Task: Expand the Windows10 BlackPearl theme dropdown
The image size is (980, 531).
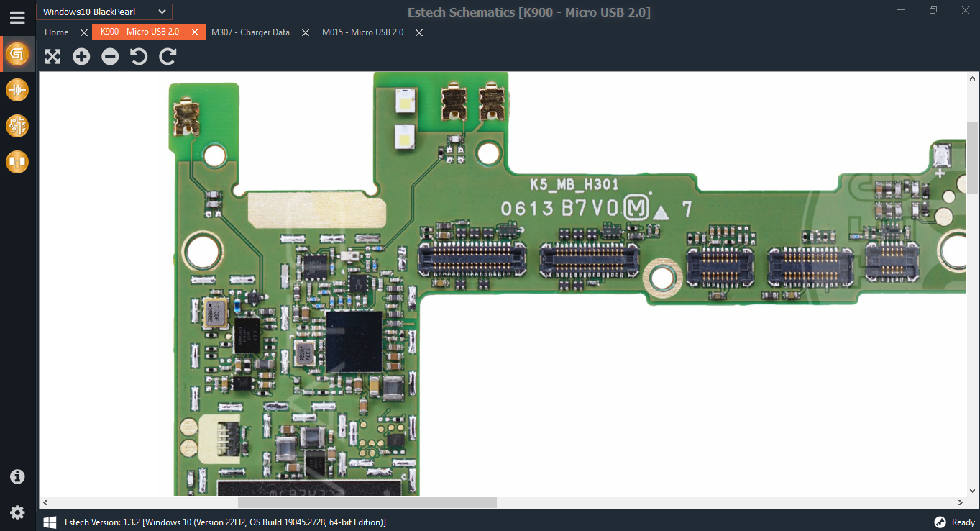Action: pyautogui.click(x=104, y=12)
